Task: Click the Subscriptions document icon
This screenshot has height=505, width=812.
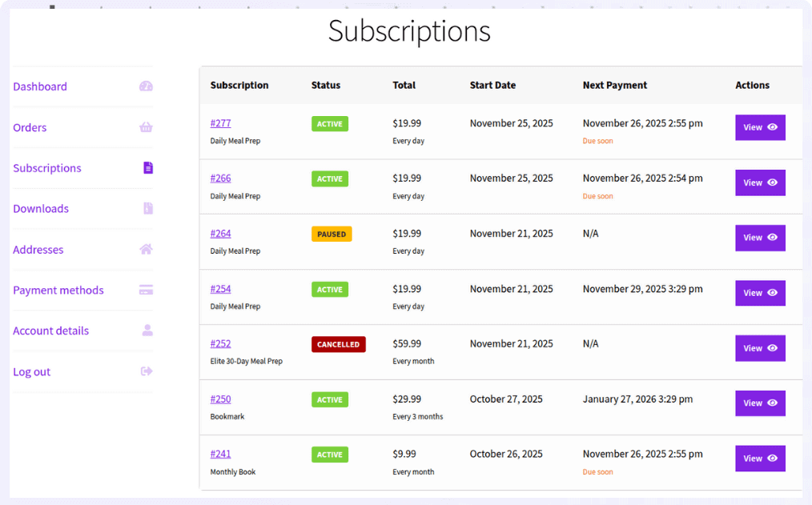Action: click(x=146, y=167)
